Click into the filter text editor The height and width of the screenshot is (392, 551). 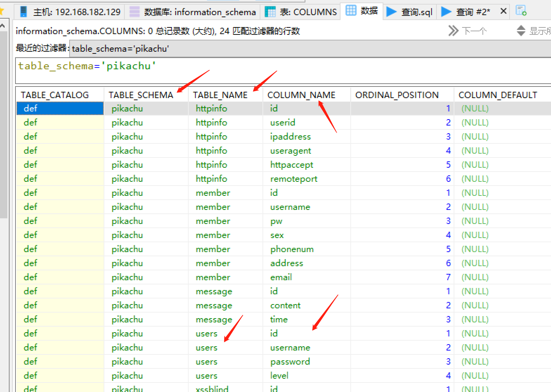tap(283, 71)
